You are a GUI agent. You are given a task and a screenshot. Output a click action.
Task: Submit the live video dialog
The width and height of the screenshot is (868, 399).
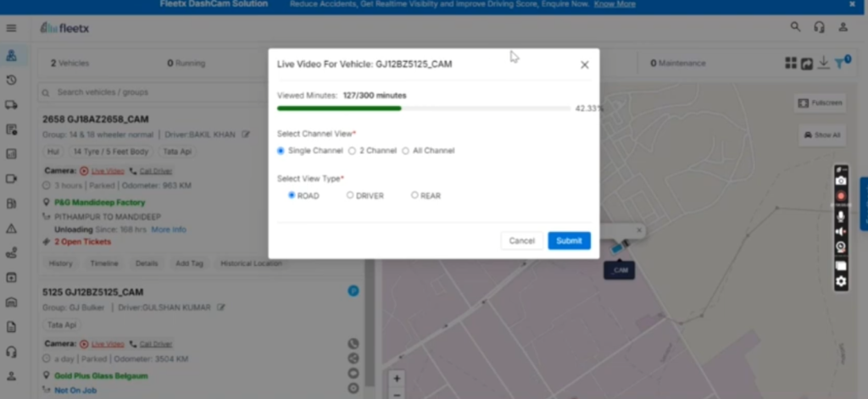pos(569,241)
